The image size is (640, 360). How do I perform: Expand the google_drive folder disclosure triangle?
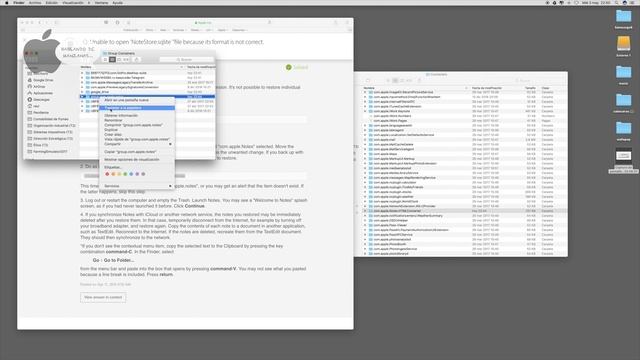point(82,92)
